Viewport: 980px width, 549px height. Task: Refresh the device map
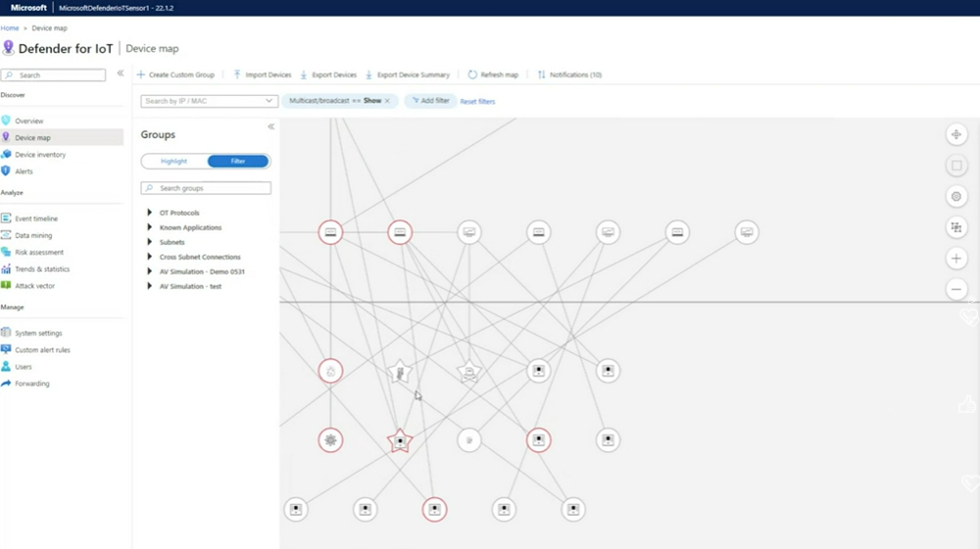493,75
